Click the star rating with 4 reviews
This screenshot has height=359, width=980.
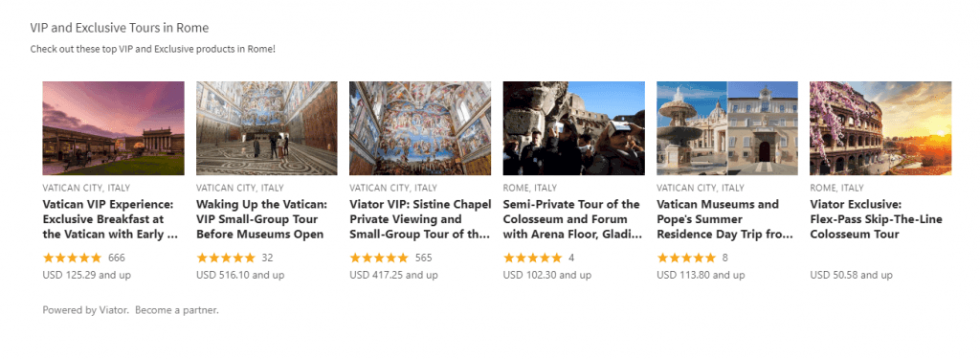532,258
